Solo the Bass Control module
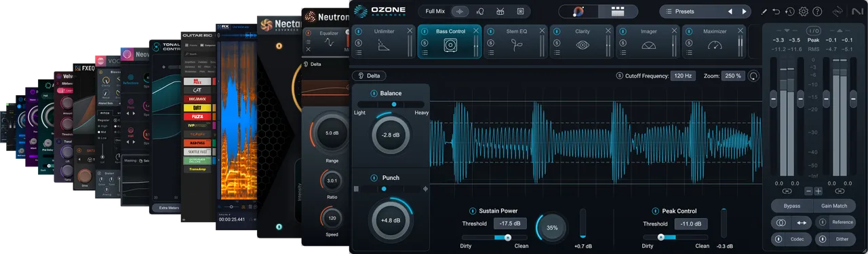Screen dimensions: 868x254 (x=425, y=42)
